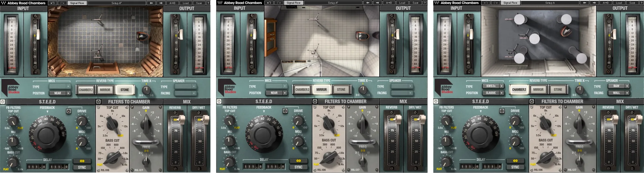Select STONE reverb type in right plugin
Image resolution: width=644 pixels, height=173 pixels.
[x=558, y=90]
